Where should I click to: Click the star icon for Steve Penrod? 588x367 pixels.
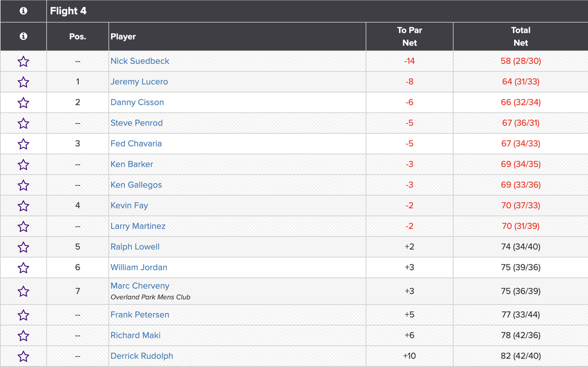point(24,124)
